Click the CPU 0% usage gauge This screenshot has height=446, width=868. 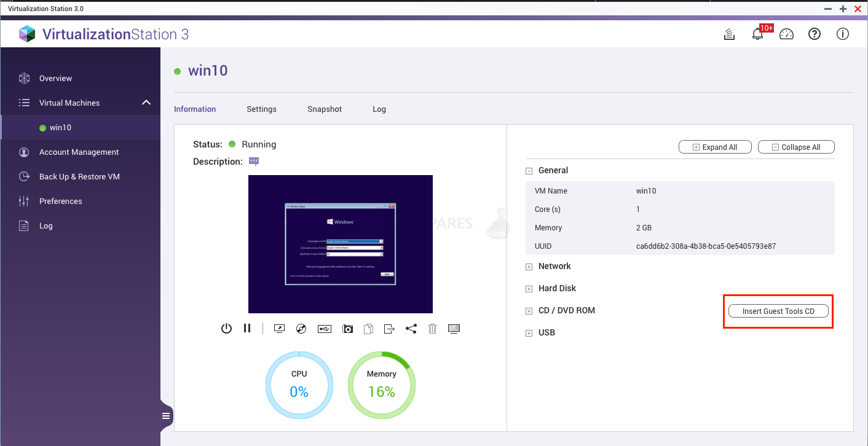pyautogui.click(x=299, y=385)
